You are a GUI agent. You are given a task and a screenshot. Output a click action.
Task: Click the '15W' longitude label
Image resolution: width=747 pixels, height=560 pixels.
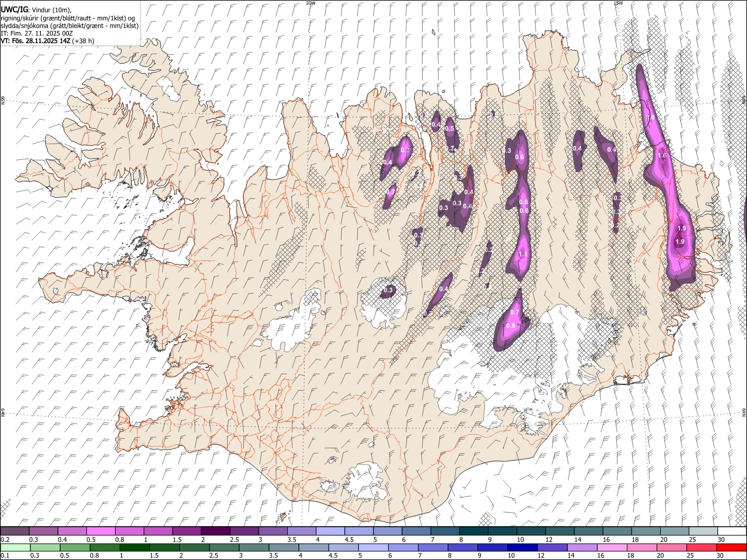pos(618,3)
